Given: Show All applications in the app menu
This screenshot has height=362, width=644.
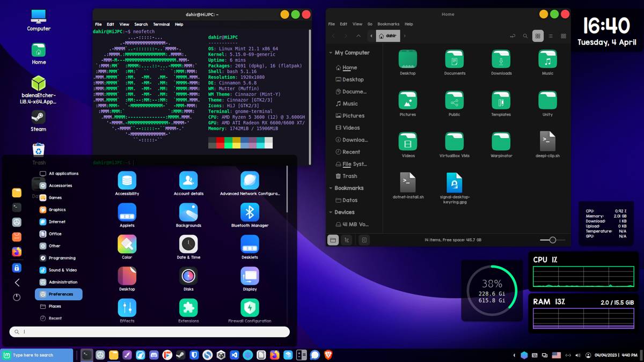Looking at the screenshot, I should (x=58, y=174).
